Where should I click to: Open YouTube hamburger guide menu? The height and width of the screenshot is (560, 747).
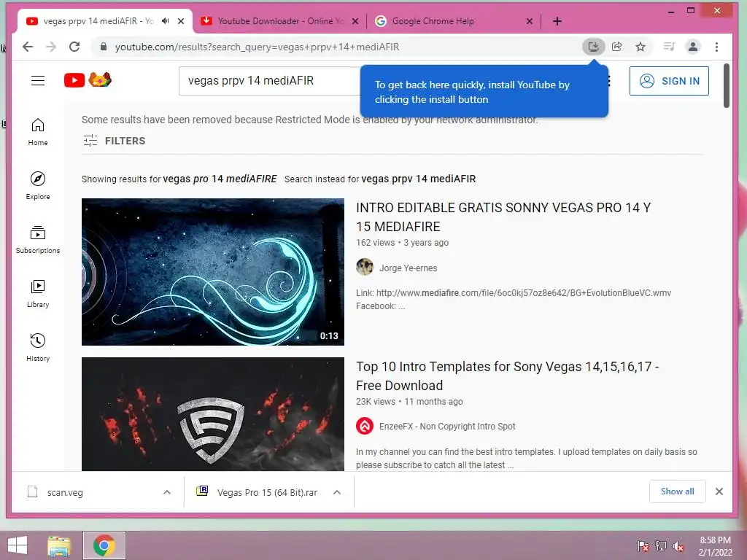pos(38,80)
